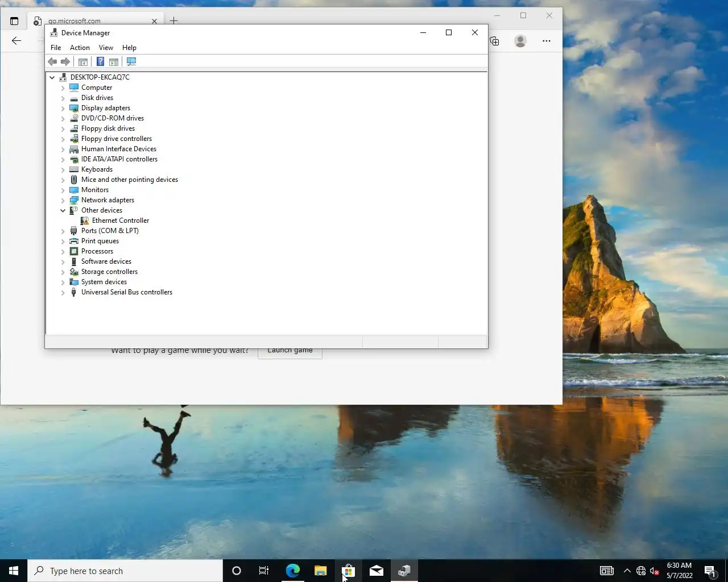Open network status tray icon
Viewport: 728px width, 582px height.
point(641,571)
